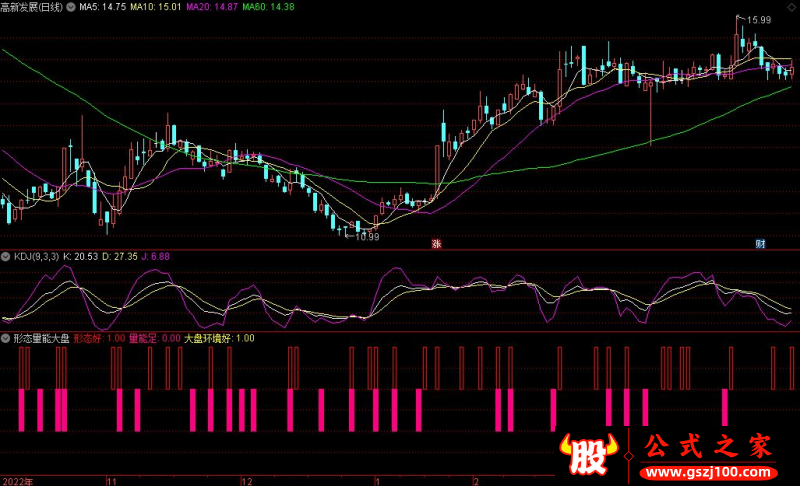This screenshot has height=486, width=800.
Task: Click the 形态量能大盘 indicator name
Action: coord(41,338)
